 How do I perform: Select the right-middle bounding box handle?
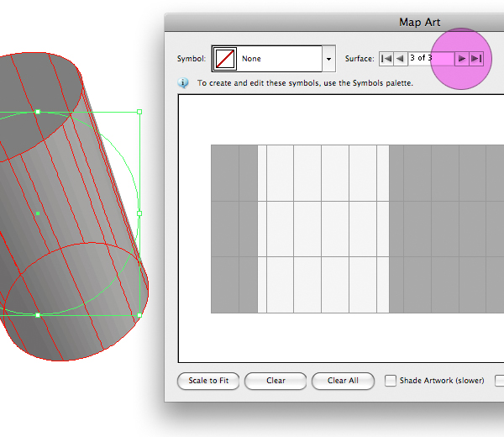[139, 213]
